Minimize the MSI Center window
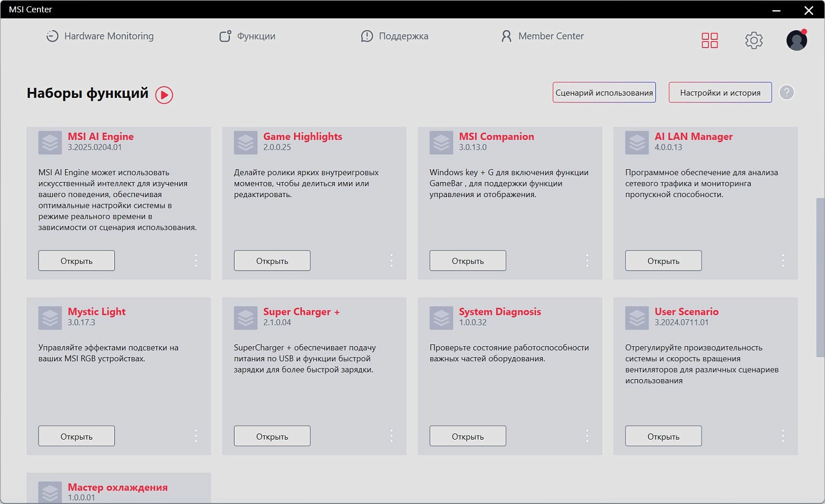The width and height of the screenshot is (825, 504). click(x=776, y=10)
